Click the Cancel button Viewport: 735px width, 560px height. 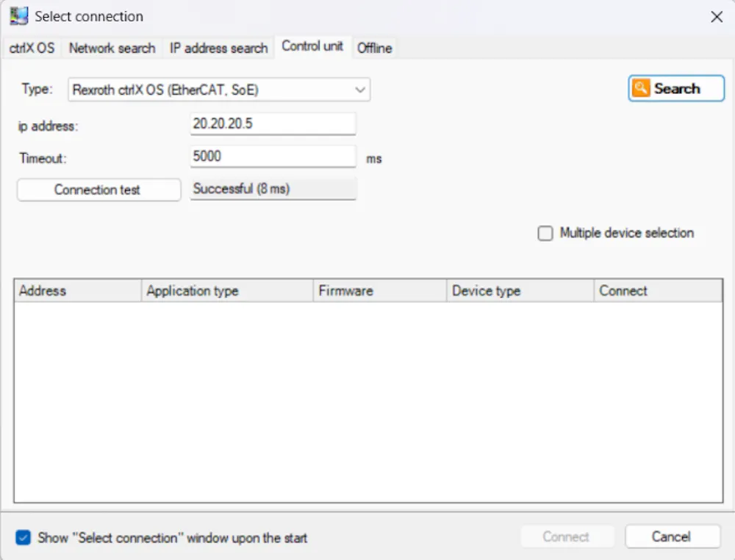click(673, 536)
